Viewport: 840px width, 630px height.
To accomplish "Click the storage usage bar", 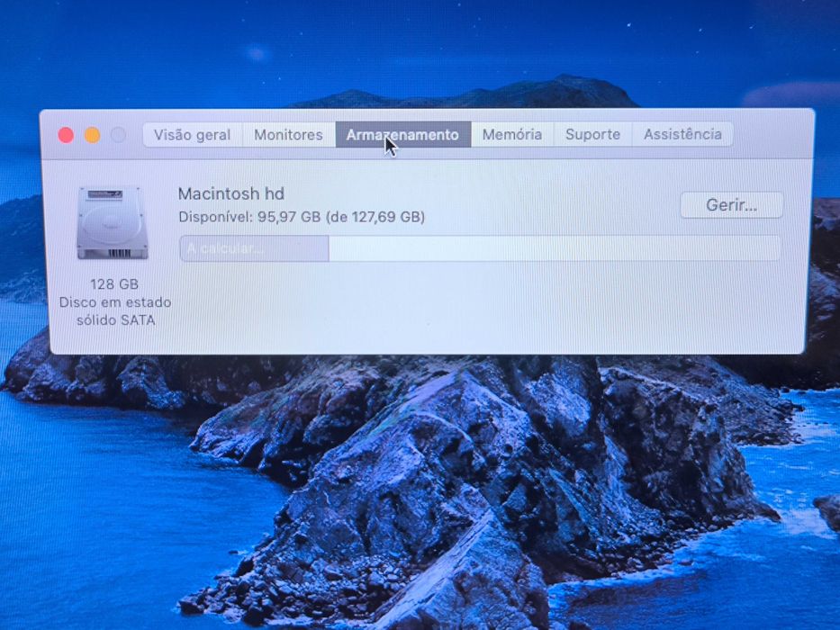I will (x=480, y=248).
